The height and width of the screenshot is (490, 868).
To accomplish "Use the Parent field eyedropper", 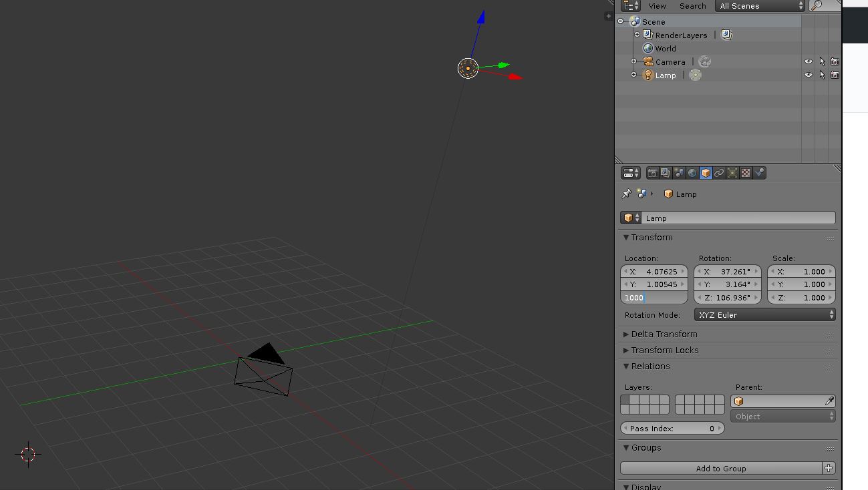I will (x=830, y=401).
